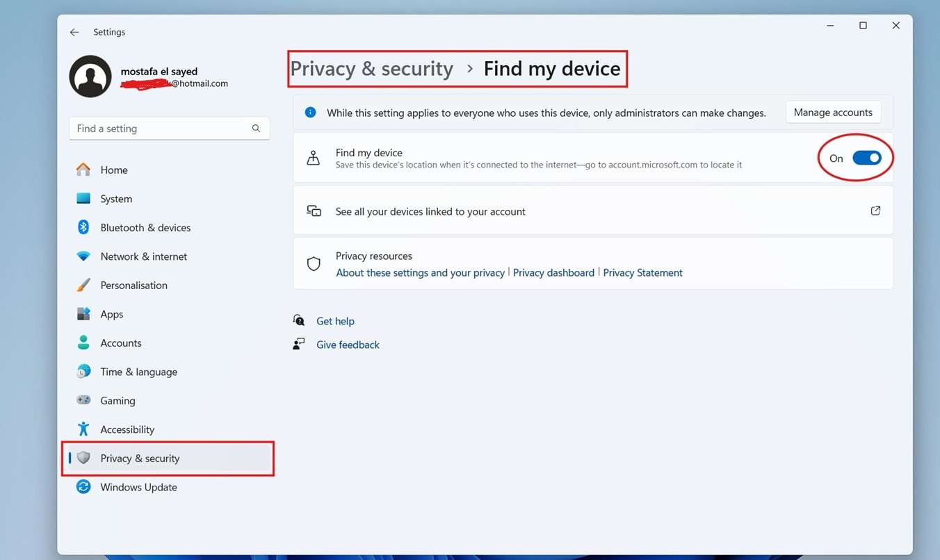Open the Home settings page
The image size is (940, 560).
[x=169, y=170]
